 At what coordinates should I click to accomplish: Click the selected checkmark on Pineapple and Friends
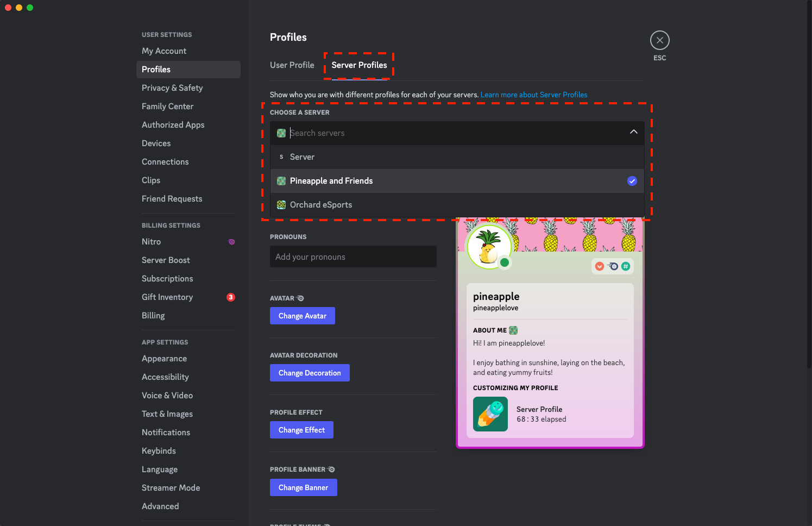(632, 181)
